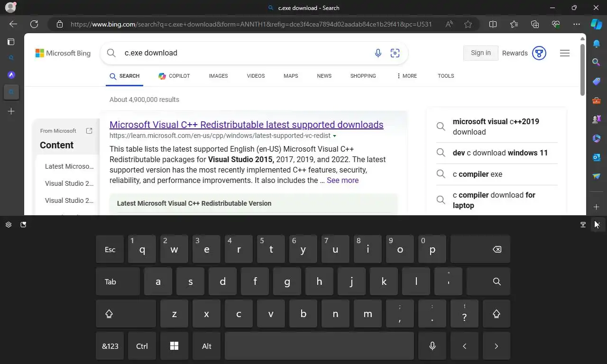Expand the result URL dropdown arrow
Screen dimensions: 607x364
[x=334, y=136]
